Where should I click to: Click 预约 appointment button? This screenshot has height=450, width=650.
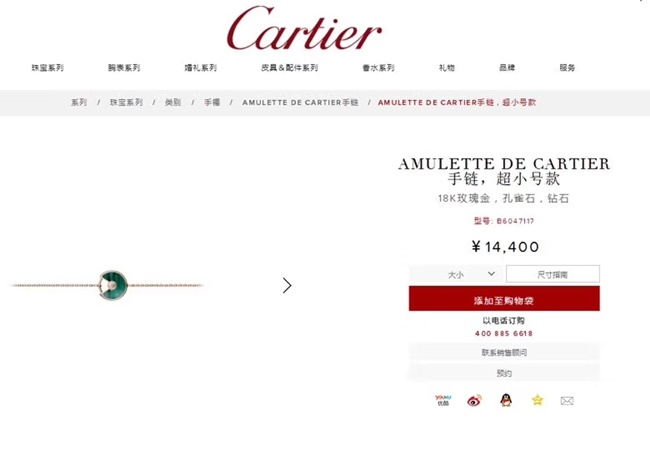pos(504,373)
